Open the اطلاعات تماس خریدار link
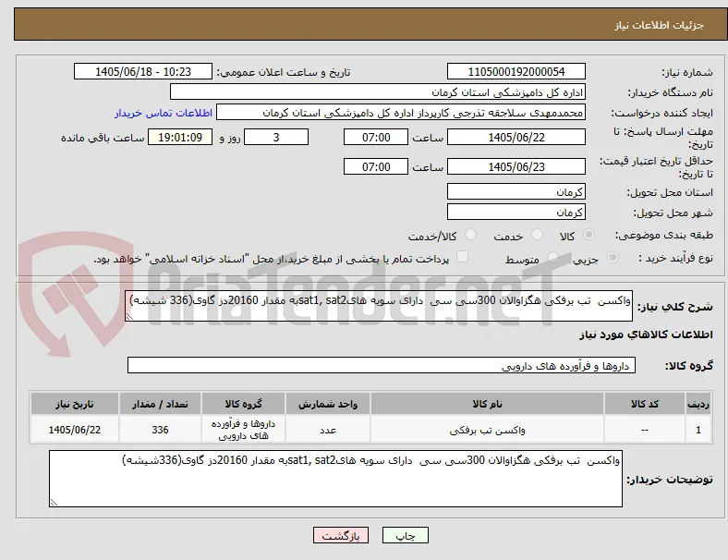728x560 pixels. tap(164, 113)
